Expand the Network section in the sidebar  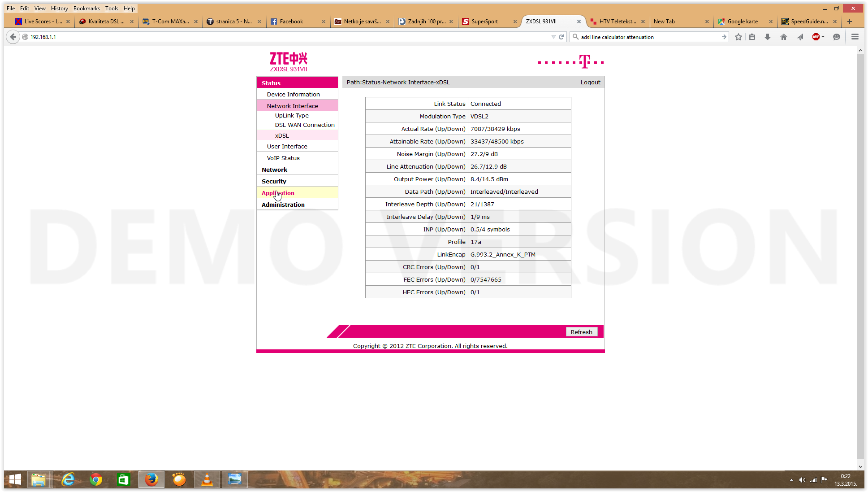tap(274, 170)
